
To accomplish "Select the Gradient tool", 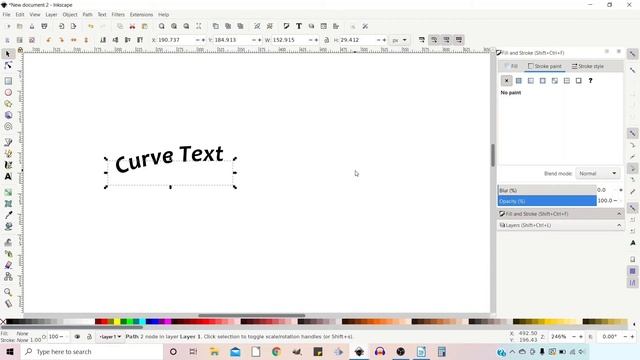I will [8, 192].
